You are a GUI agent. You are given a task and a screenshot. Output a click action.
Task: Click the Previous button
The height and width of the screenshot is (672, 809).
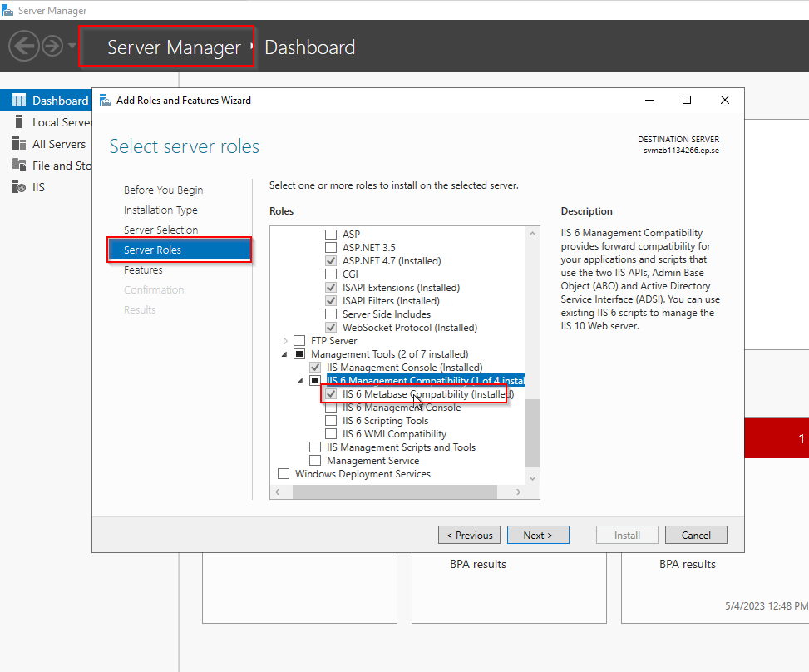tap(470, 536)
